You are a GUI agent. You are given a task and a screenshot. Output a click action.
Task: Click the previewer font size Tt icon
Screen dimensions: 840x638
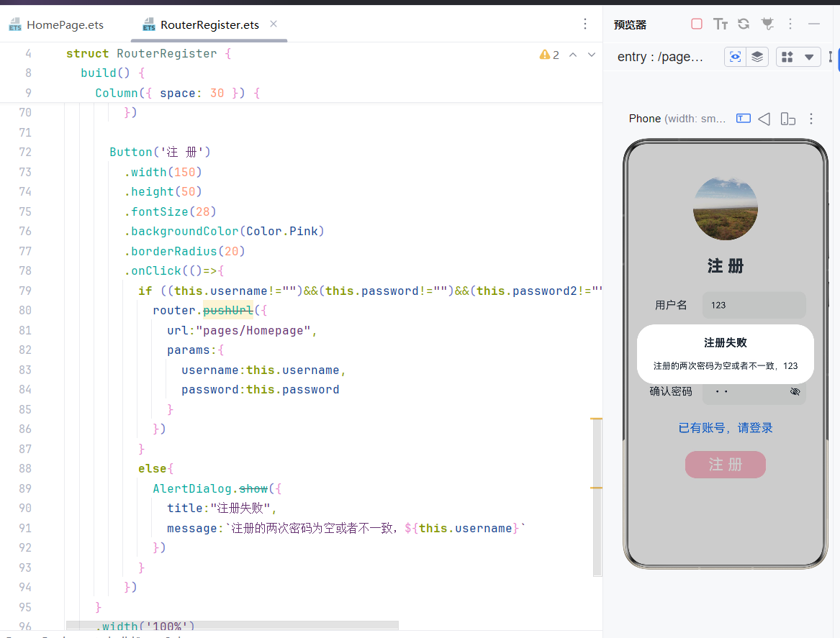point(720,24)
